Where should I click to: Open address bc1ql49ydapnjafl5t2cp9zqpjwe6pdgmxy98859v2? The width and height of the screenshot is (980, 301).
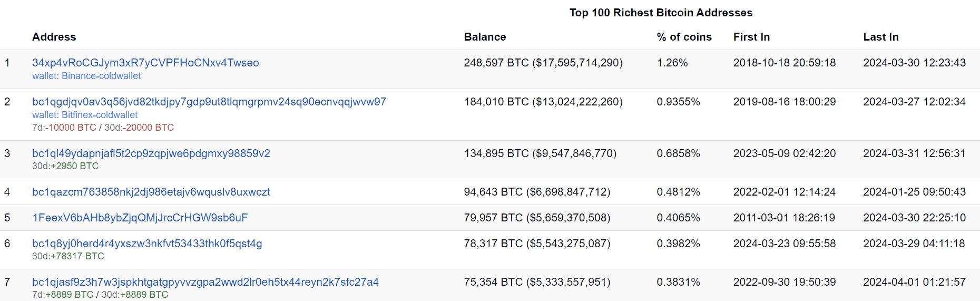(x=151, y=153)
